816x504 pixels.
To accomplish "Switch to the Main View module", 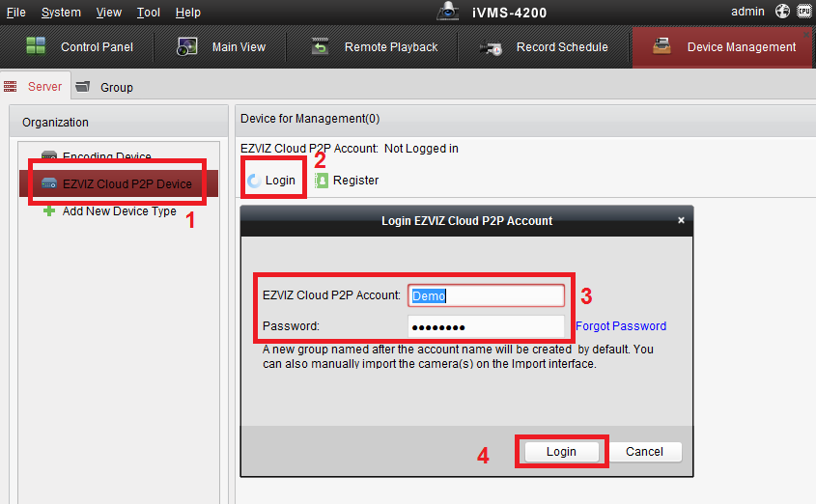I will pyautogui.click(x=221, y=47).
